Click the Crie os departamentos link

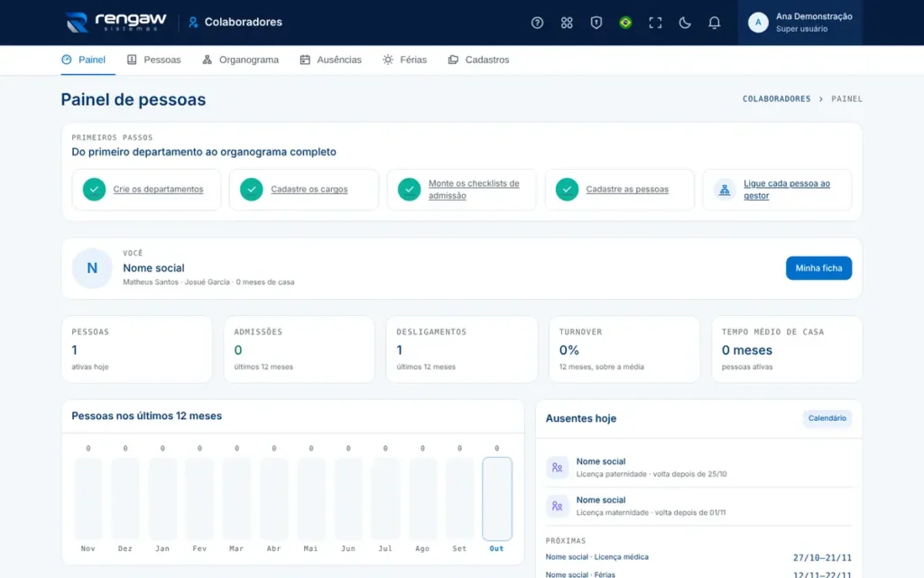[158, 190]
